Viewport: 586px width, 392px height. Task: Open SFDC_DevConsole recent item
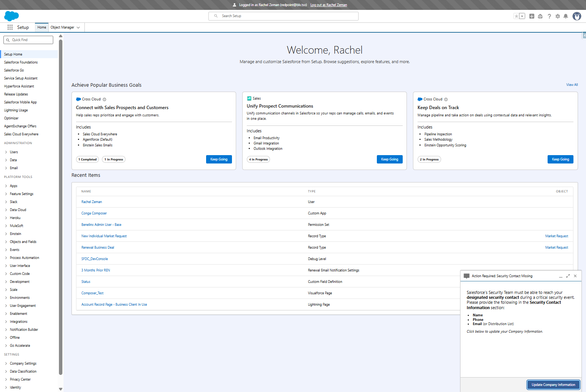coord(95,259)
